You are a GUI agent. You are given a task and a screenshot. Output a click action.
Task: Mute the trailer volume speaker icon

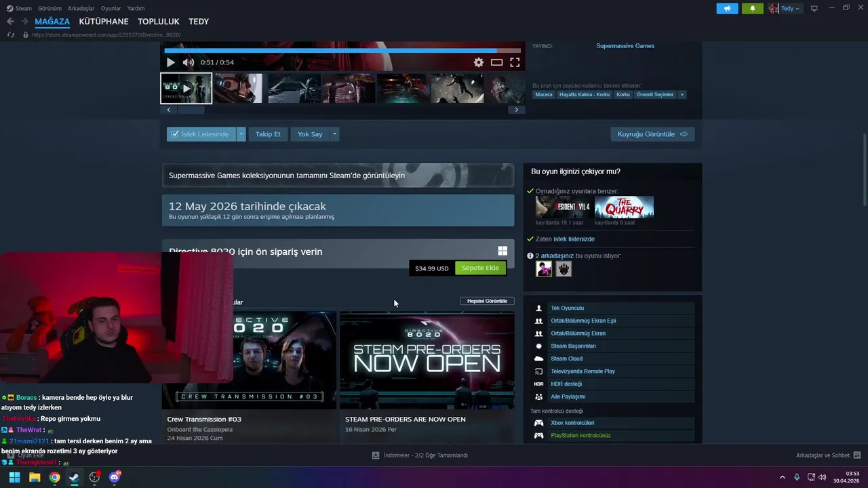tap(189, 62)
